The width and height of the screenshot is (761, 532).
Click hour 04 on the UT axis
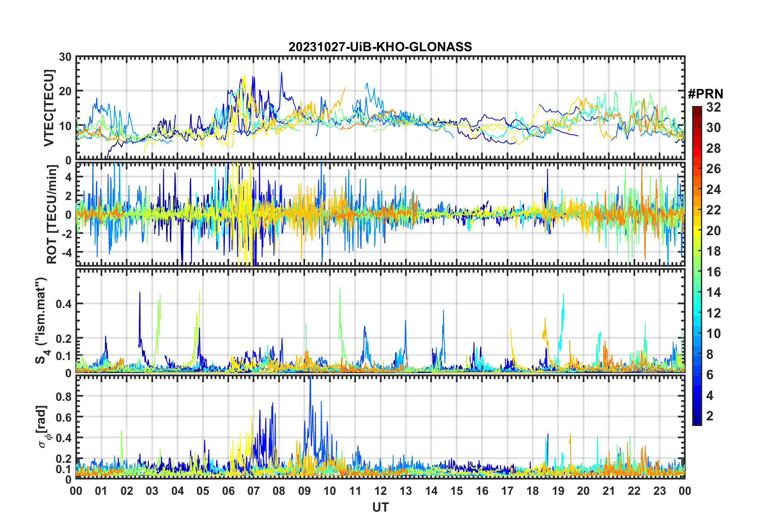coord(178,491)
